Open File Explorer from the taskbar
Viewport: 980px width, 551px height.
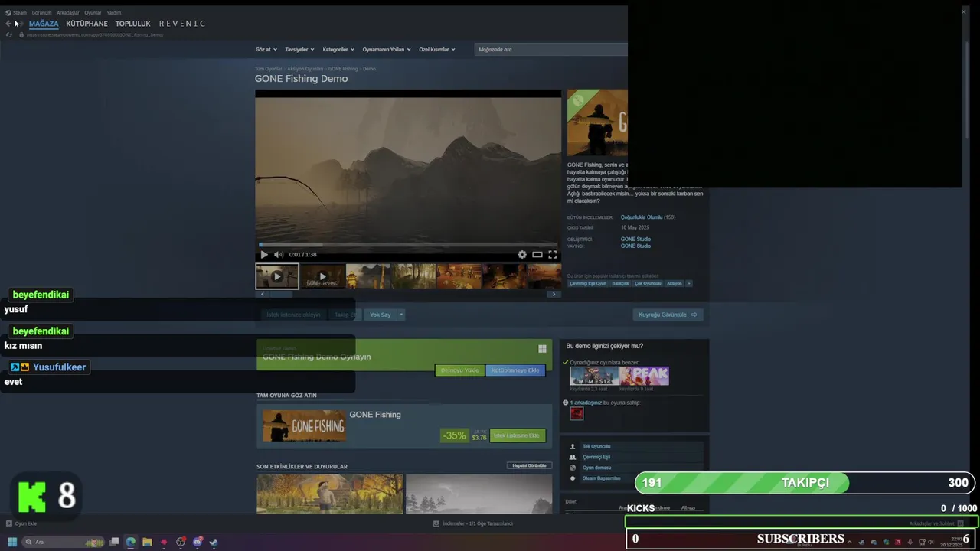147,542
